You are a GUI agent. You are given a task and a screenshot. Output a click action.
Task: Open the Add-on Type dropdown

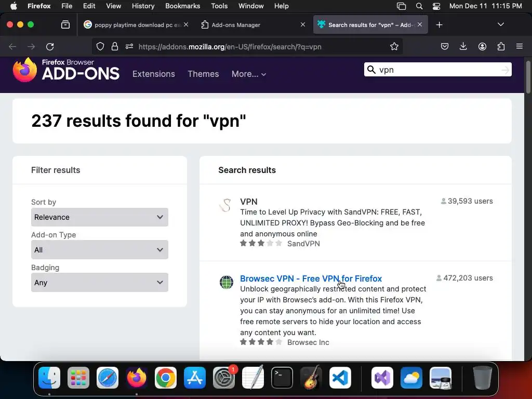(x=99, y=250)
